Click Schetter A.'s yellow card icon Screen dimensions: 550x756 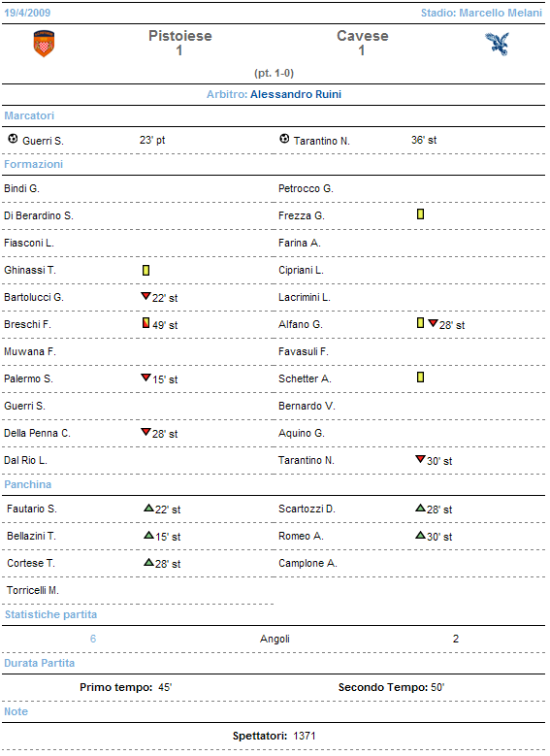click(x=420, y=378)
